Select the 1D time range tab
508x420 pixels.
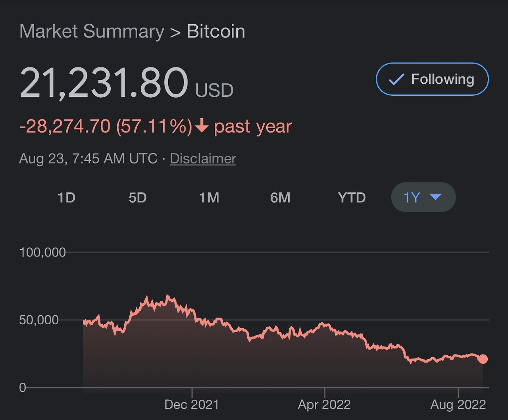(x=66, y=197)
